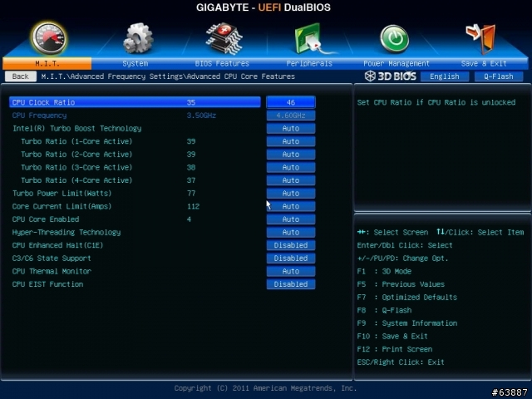Change Turbo Ratio (2-Core Active) Auto value

point(291,155)
